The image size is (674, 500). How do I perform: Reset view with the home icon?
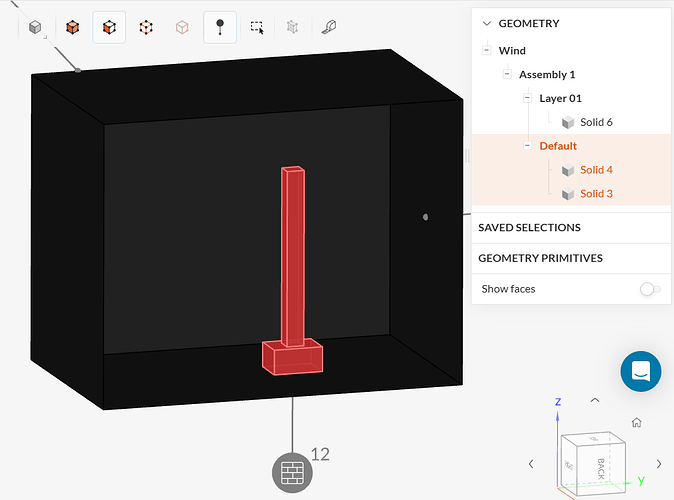click(x=637, y=422)
